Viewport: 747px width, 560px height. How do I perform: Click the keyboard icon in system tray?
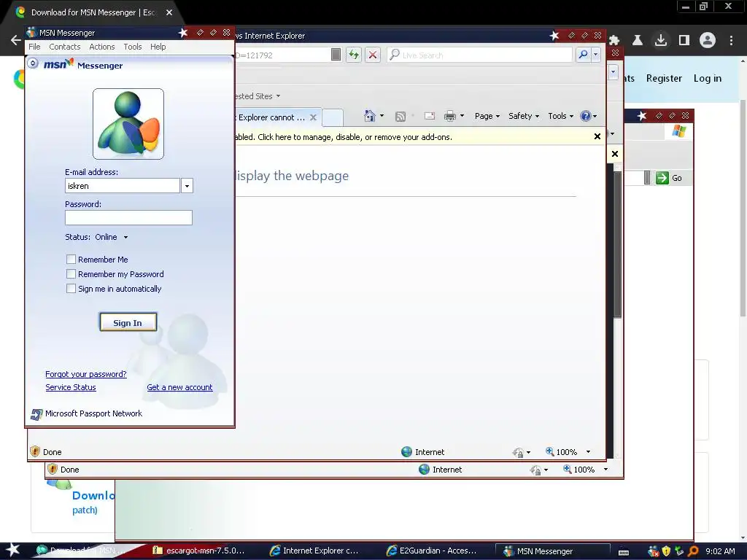pos(624,552)
